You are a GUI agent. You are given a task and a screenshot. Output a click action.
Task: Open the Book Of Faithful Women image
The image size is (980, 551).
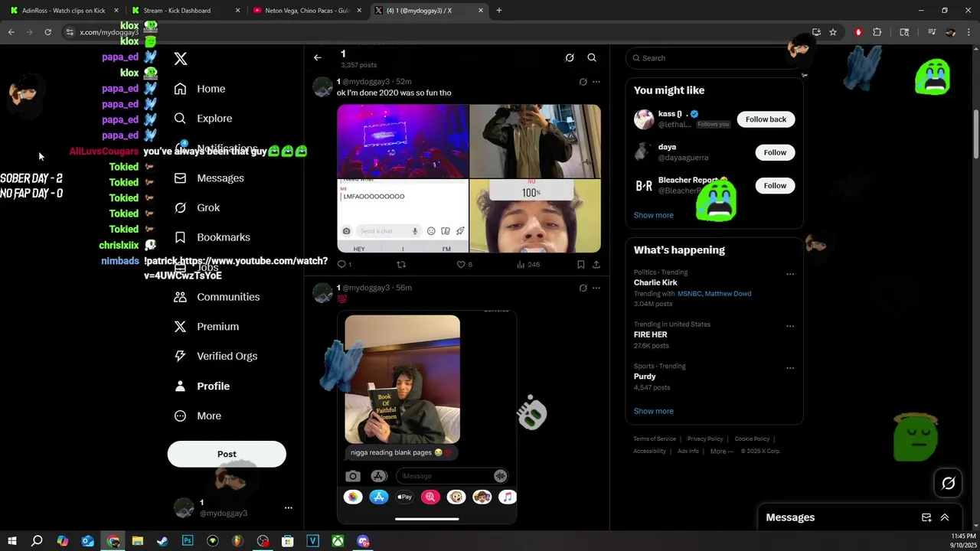[402, 380]
